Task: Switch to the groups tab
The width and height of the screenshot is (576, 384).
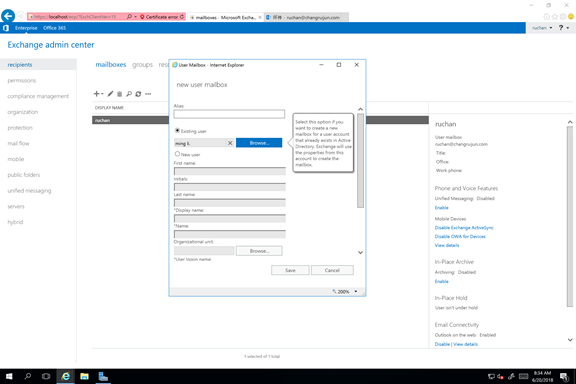Action: coord(142,65)
